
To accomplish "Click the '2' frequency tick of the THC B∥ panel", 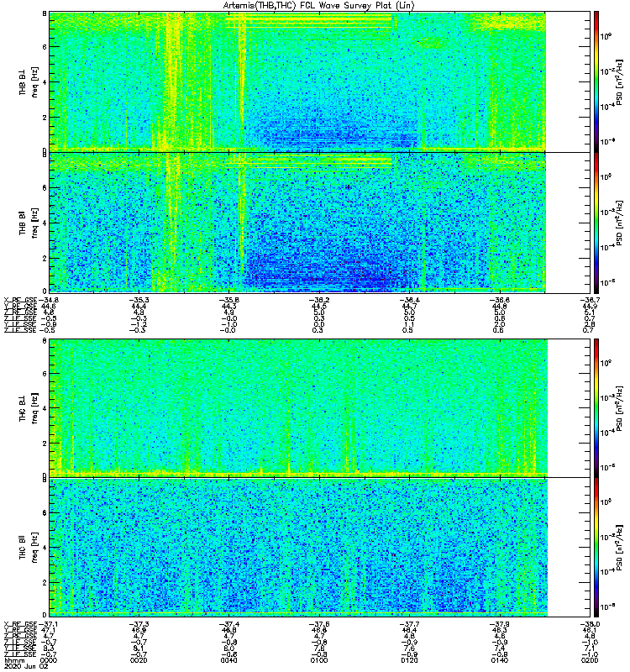I will pyautogui.click(x=45, y=582).
